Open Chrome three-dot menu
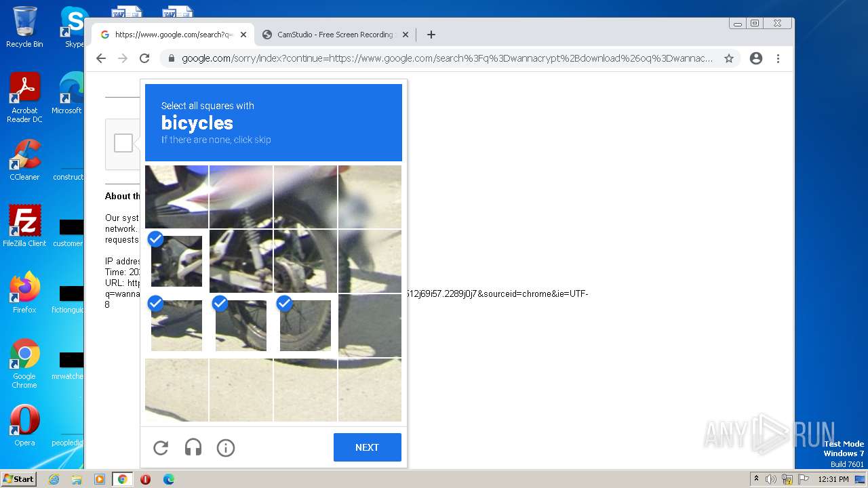The height and width of the screenshot is (488, 868). click(x=778, y=58)
